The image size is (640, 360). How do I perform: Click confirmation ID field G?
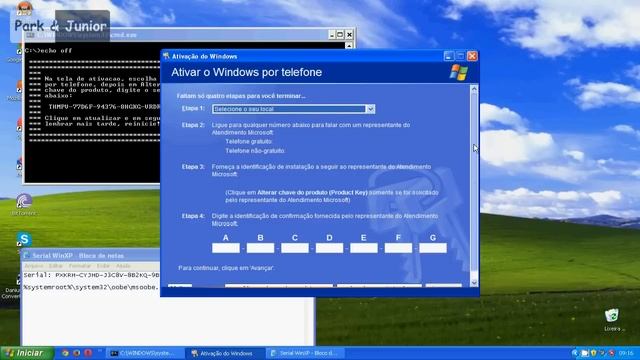433,248
